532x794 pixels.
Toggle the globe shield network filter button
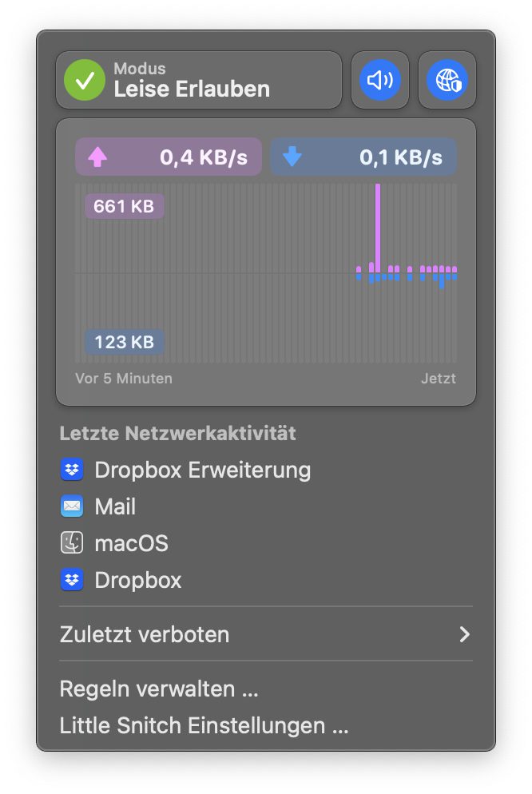coord(447,80)
